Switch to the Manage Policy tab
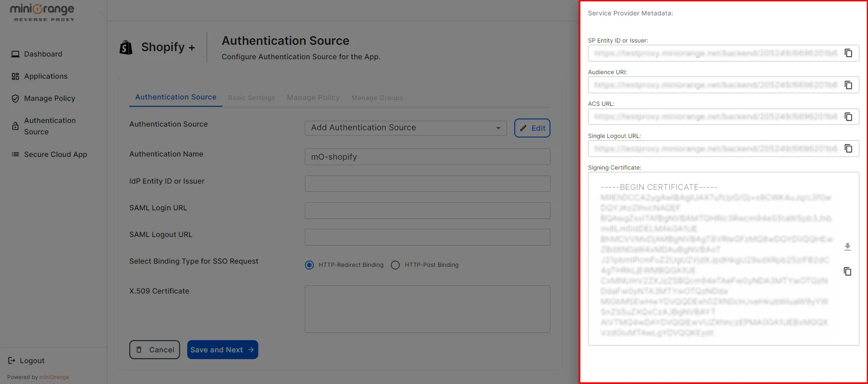The height and width of the screenshot is (384, 868). pyautogui.click(x=313, y=98)
